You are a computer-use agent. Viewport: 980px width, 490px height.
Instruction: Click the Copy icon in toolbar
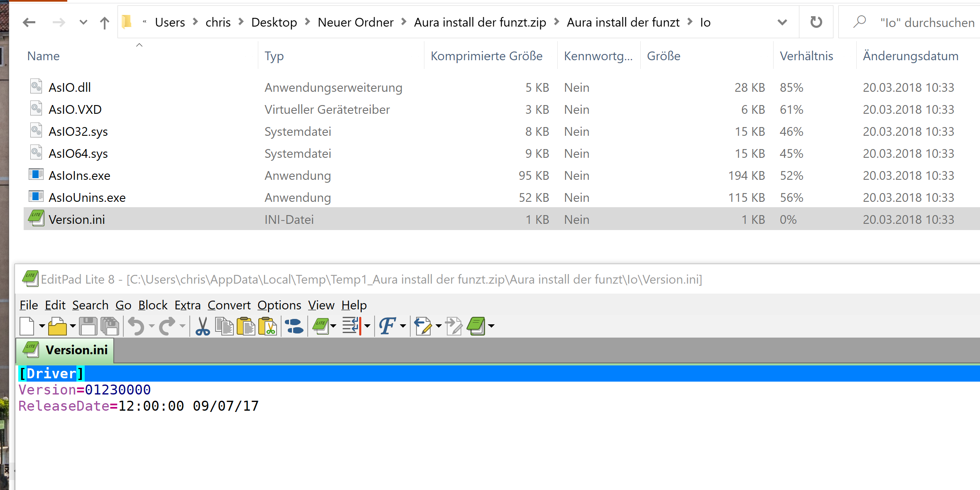pos(224,326)
